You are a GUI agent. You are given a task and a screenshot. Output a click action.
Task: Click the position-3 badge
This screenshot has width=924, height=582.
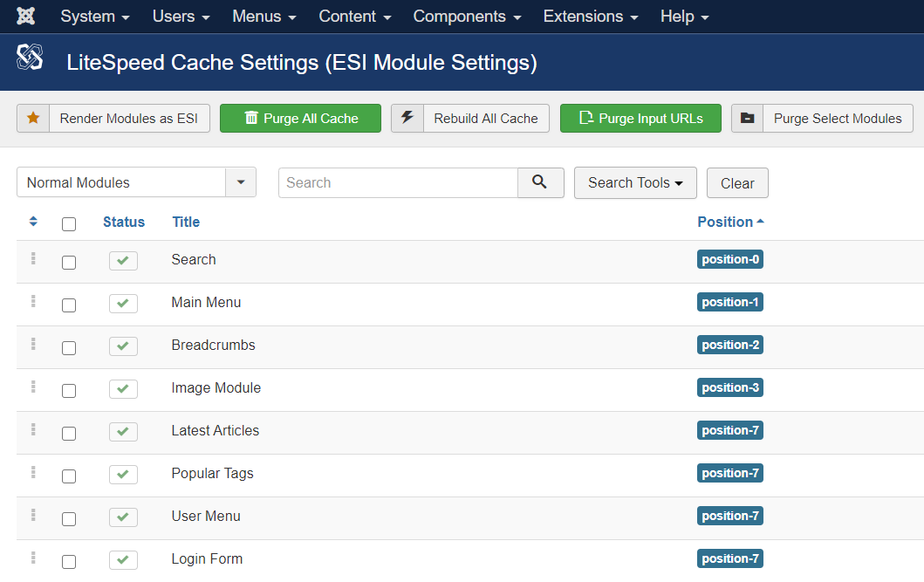tap(730, 387)
